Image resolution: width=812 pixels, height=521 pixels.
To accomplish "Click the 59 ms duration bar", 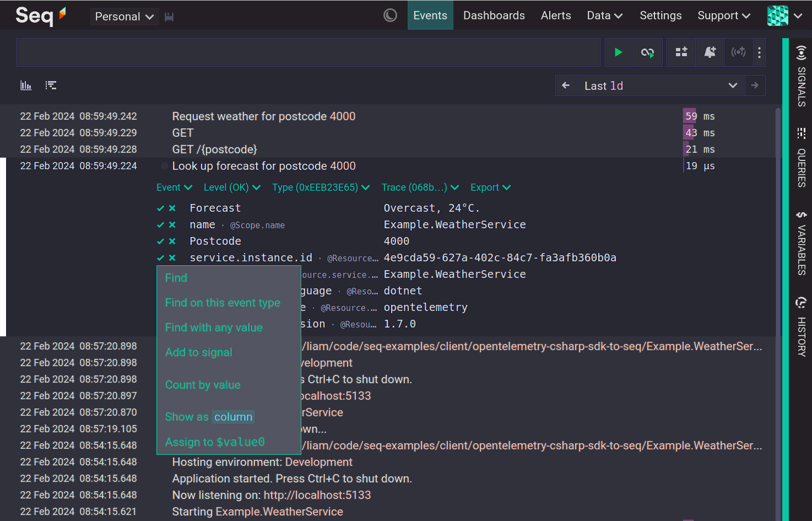I will [x=689, y=116].
